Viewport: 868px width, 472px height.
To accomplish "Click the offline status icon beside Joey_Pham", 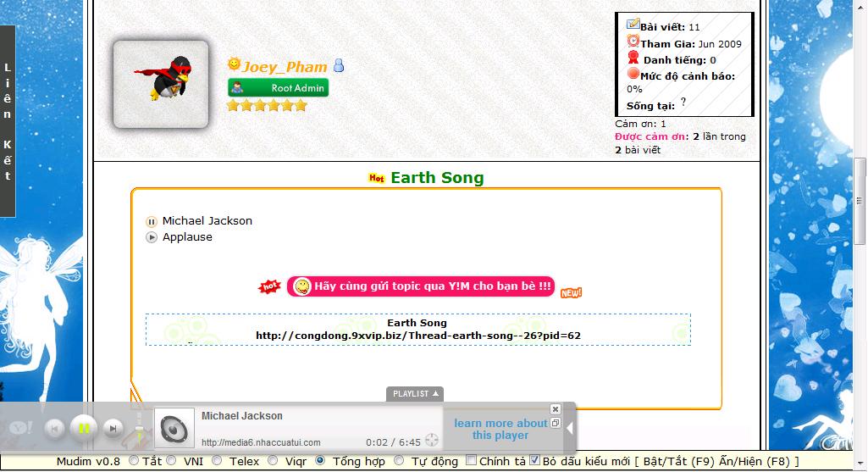I will tap(339, 66).
